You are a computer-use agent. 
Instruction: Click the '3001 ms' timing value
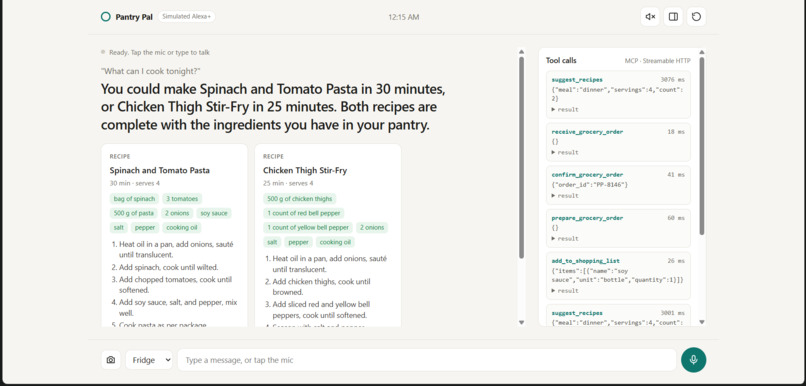[673, 313]
